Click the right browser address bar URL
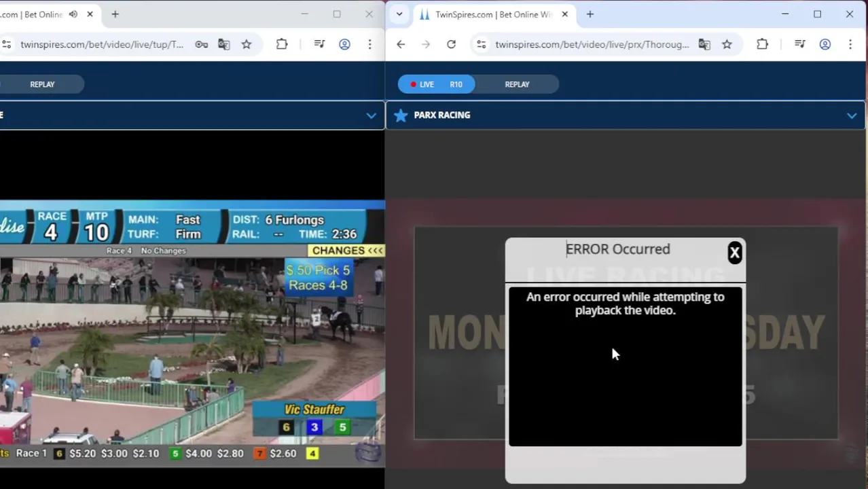The height and width of the screenshot is (489, 868). point(592,44)
